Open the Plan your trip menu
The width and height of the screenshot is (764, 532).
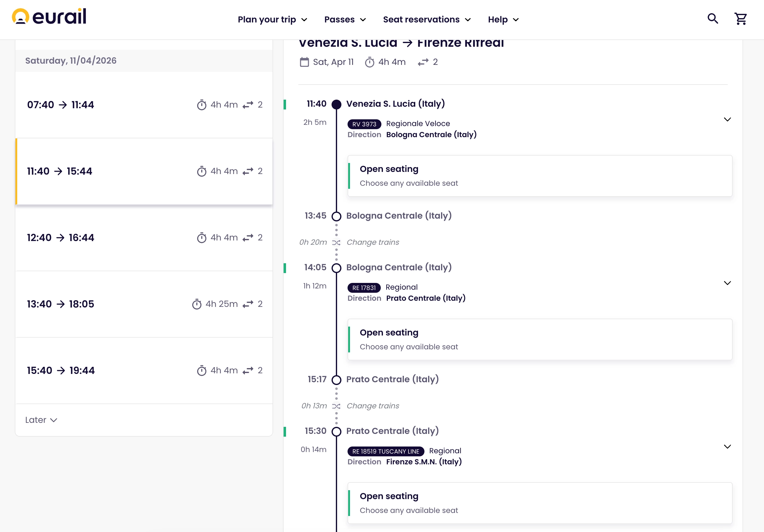[x=272, y=20]
